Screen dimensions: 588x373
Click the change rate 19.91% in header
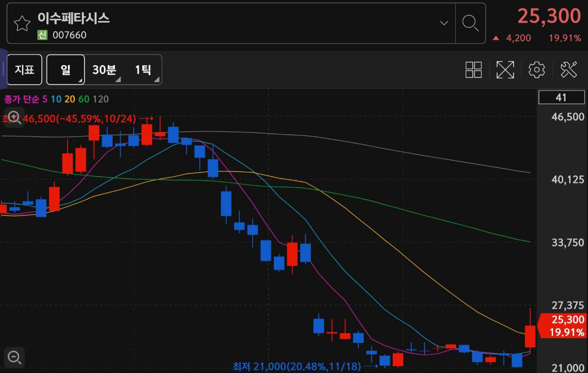(565, 38)
